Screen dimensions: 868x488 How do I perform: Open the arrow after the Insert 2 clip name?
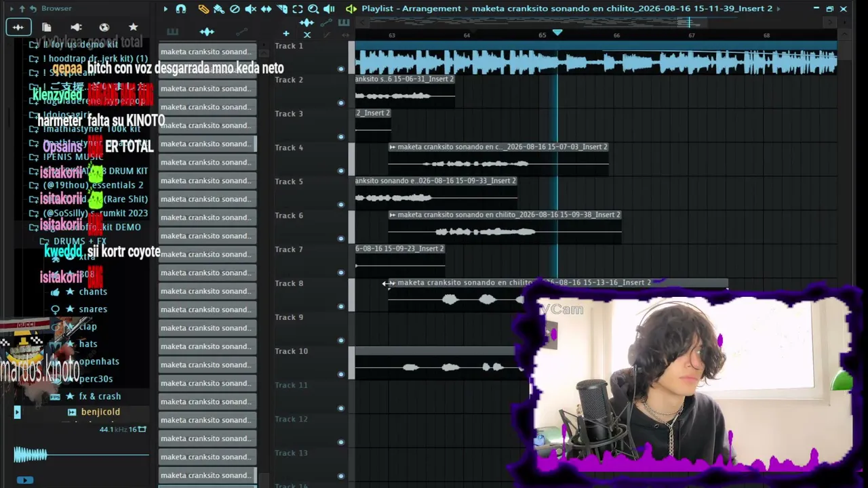(x=778, y=9)
